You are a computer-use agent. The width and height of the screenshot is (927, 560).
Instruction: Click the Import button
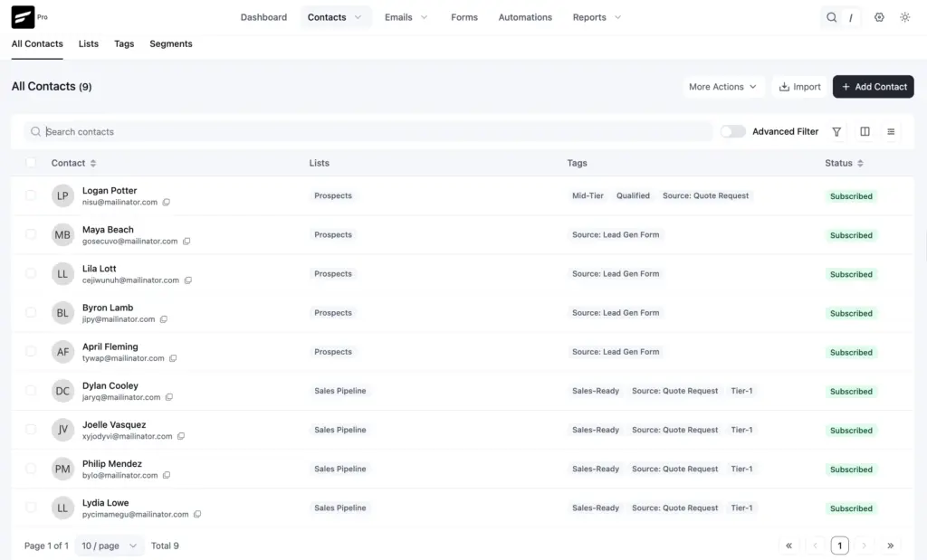tap(799, 87)
